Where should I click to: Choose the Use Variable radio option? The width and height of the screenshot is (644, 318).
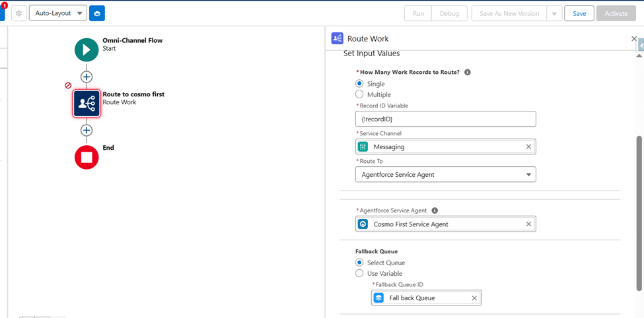(x=359, y=273)
